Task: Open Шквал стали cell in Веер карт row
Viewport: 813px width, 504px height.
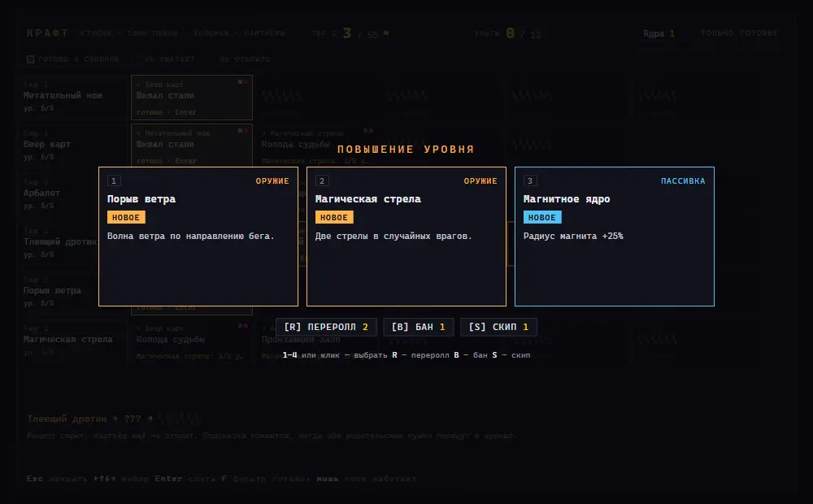Action: tap(192, 146)
